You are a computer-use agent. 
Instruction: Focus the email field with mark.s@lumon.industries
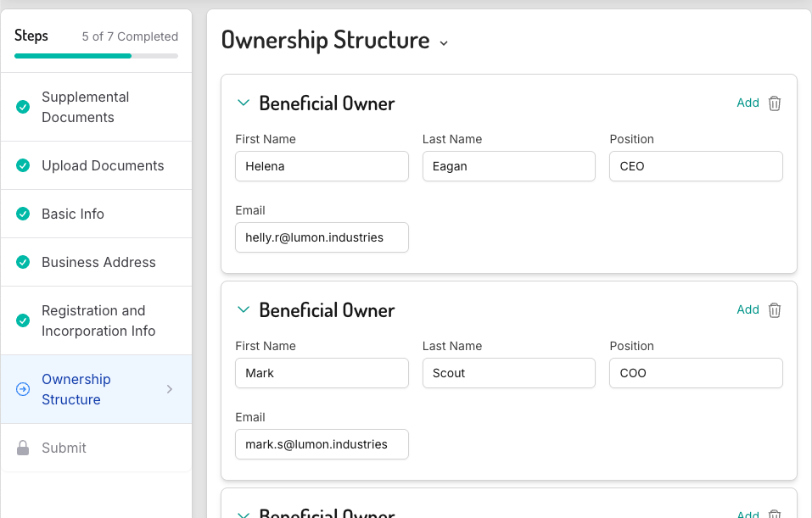point(322,444)
